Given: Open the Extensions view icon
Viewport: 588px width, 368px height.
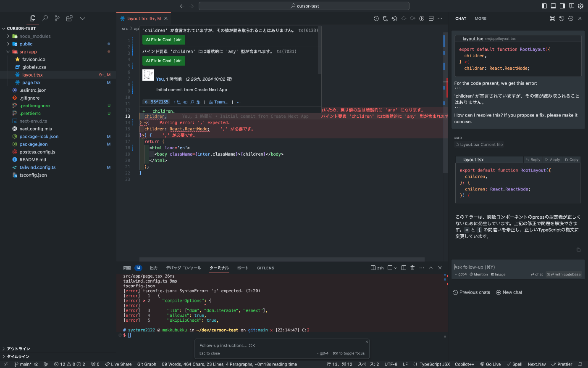Looking at the screenshot, I should click(69, 19).
